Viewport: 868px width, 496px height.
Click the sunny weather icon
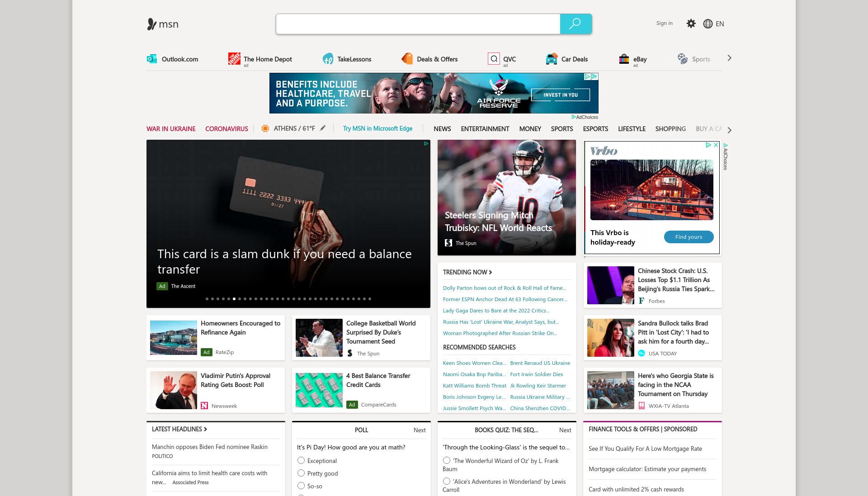click(x=265, y=128)
